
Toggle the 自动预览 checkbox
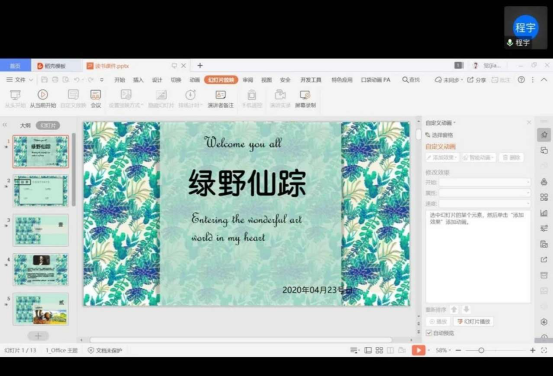point(429,333)
